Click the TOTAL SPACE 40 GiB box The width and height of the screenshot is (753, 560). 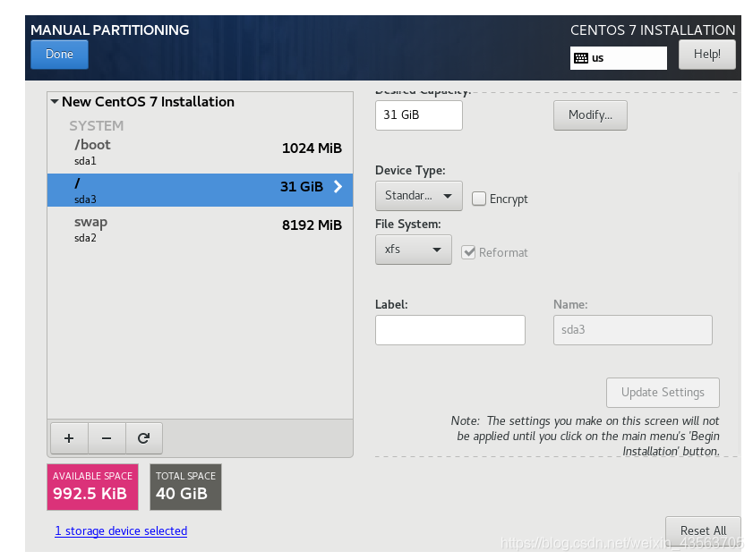185,487
